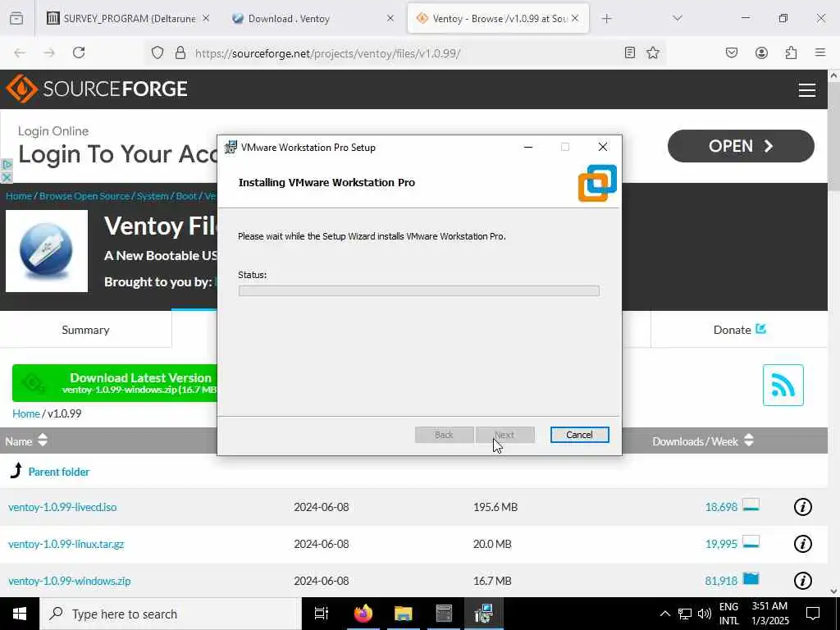Open Task View on taskbar
Viewport: 840px width, 630px height.
322,614
